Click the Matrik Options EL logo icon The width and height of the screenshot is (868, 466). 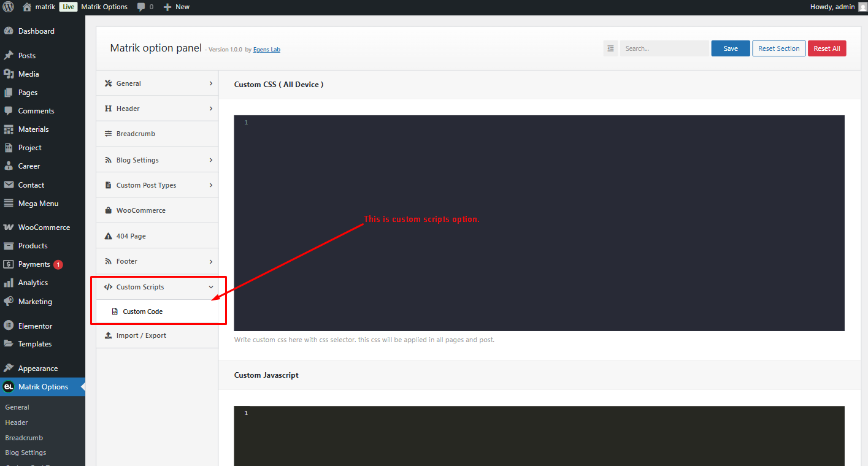click(x=9, y=387)
